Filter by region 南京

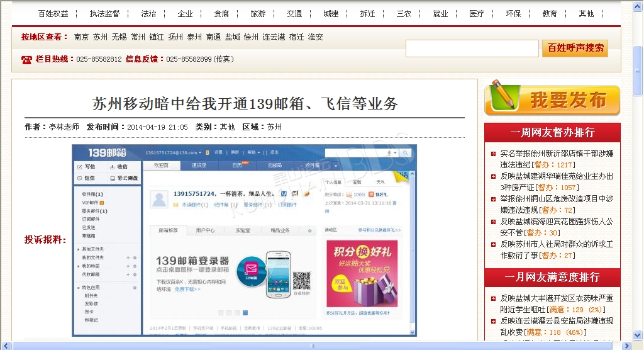(81, 37)
